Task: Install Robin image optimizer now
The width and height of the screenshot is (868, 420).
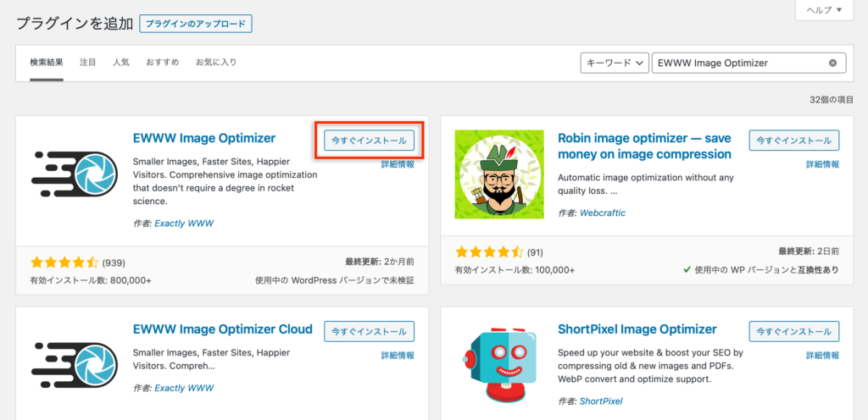Action: coord(794,141)
